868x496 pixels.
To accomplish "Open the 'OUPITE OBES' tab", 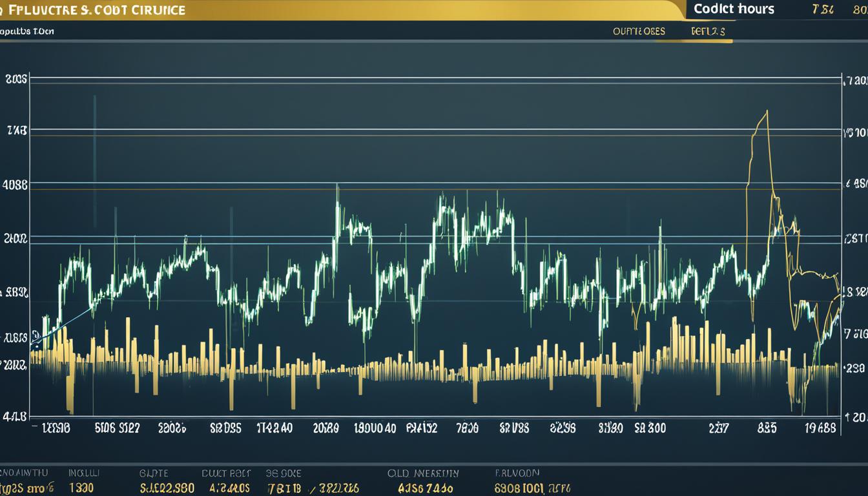I will pos(638,31).
